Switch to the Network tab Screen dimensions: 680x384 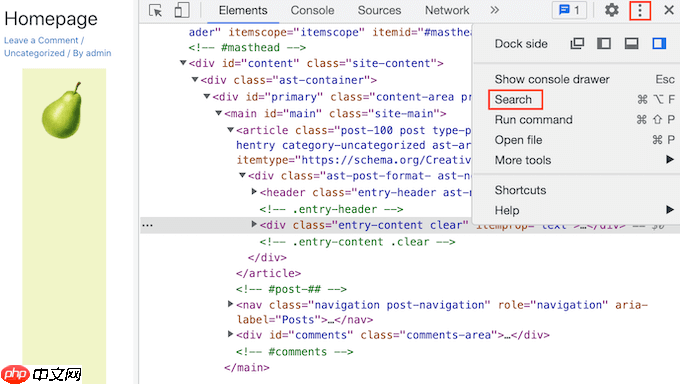coord(447,10)
